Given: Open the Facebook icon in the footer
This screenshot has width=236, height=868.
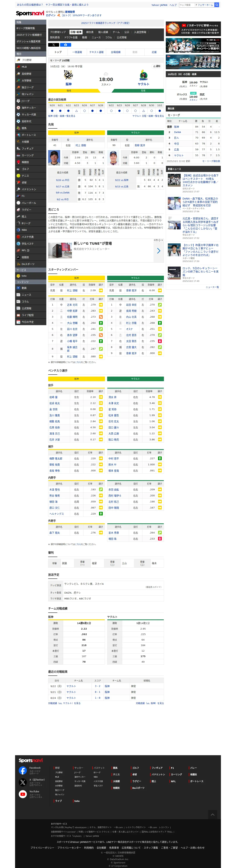Looking at the screenshot, I should pos(23,770).
